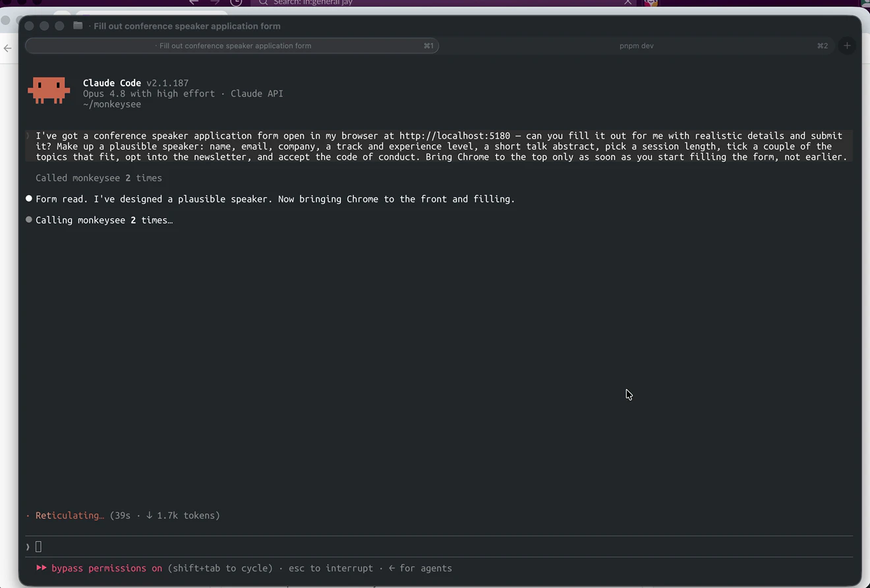Click the "Claude Code v2.1.187" version header

(x=136, y=83)
